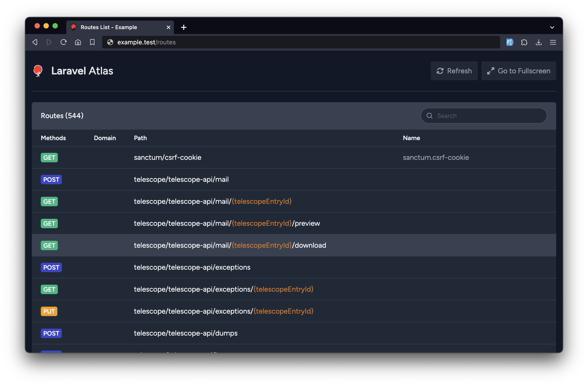Click the Laravel Atlas logo icon
This screenshot has width=588, height=386.
[x=38, y=70]
